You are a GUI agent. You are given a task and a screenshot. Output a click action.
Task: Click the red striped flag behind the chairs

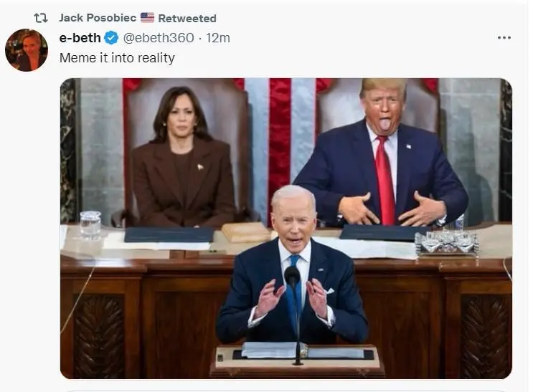point(280,135)
